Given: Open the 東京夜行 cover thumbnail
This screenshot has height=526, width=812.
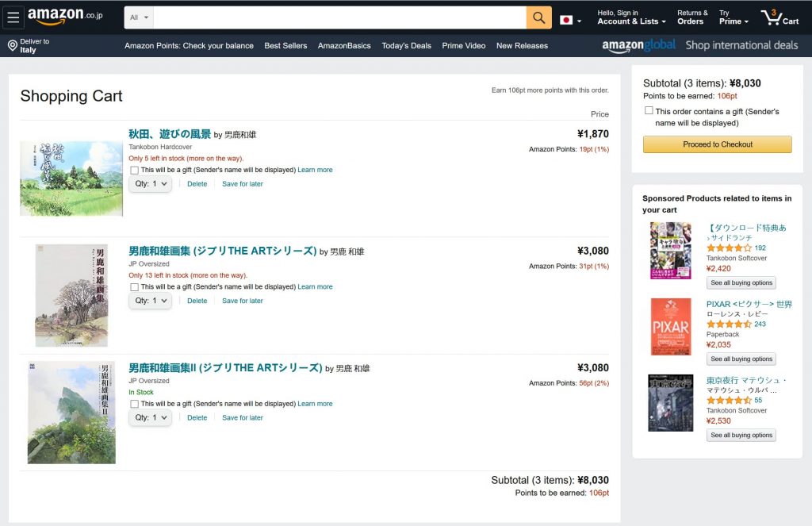Looking at the screenshot, I should point(671,403).
